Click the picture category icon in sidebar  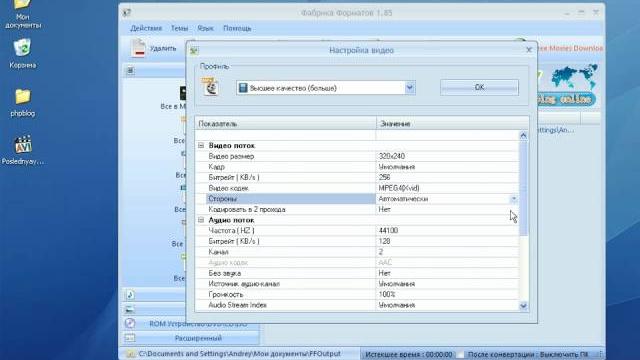coord(130,309)
